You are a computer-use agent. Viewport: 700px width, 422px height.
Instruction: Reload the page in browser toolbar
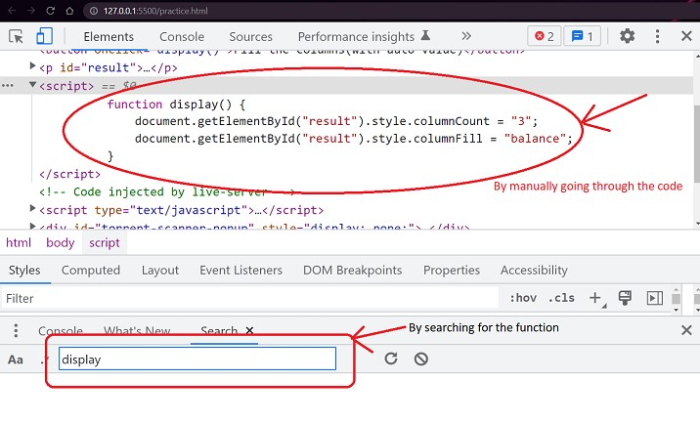(50, 11)
